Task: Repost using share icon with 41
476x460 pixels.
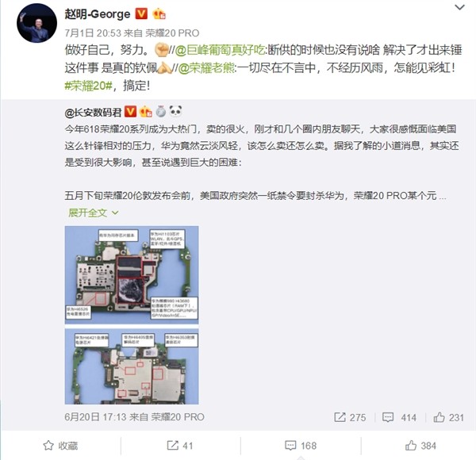Action: click(x=180, y=446)
